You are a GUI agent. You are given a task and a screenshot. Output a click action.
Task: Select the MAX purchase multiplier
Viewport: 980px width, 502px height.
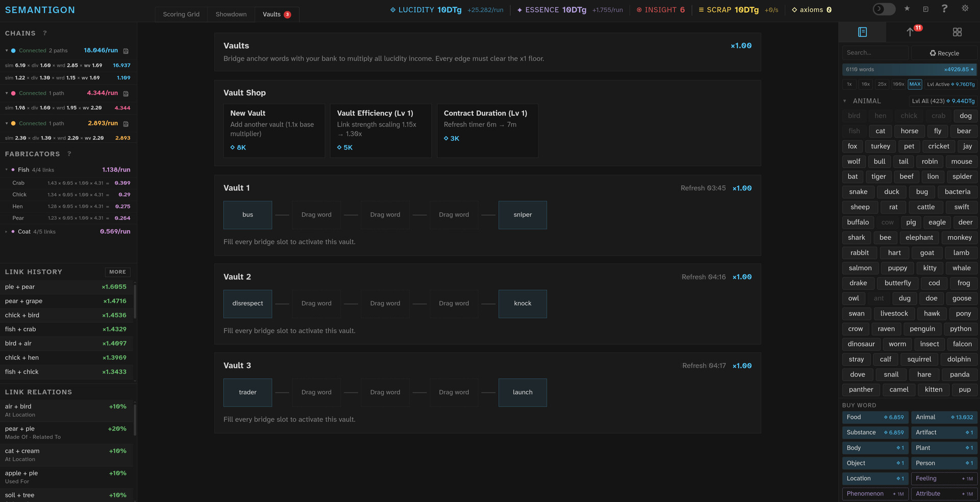click(x=915, y=84)
